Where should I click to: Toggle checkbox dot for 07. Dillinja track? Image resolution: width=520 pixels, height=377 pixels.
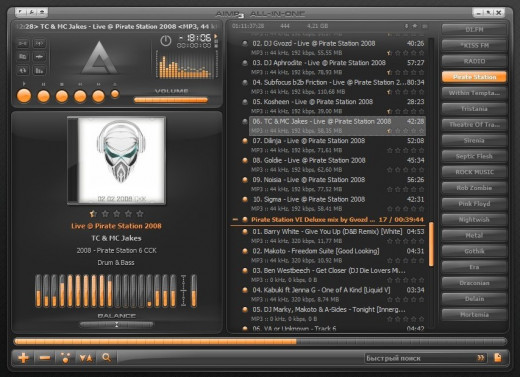pos(245,141)
